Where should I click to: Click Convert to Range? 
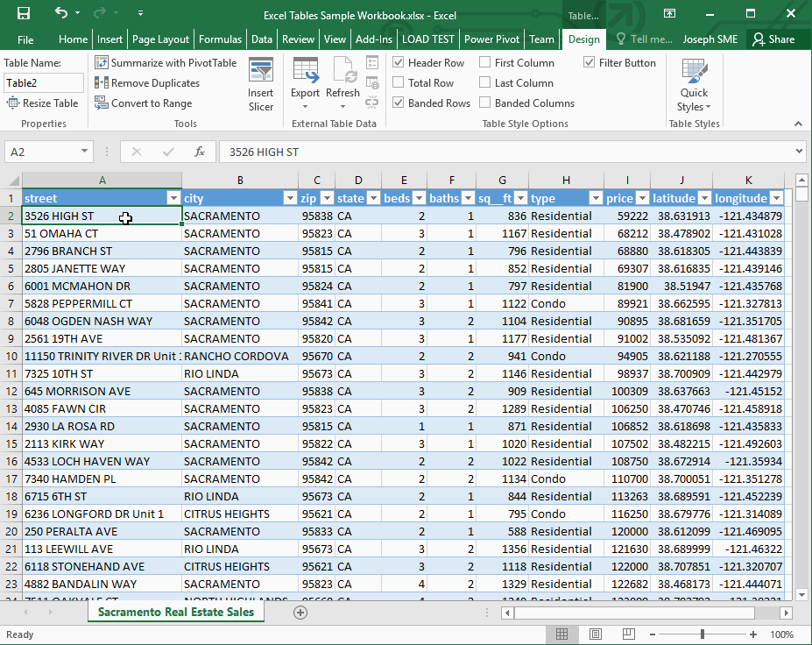143,103
